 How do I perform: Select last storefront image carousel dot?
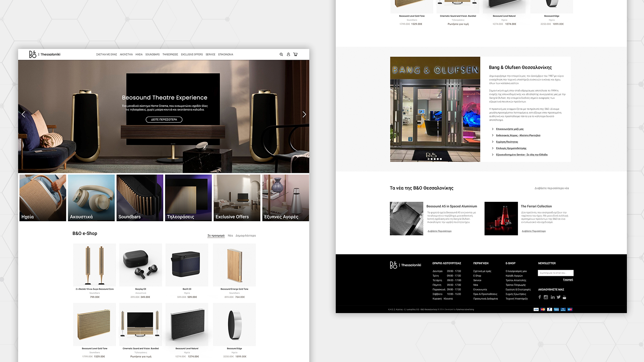[x=441, y=159]
